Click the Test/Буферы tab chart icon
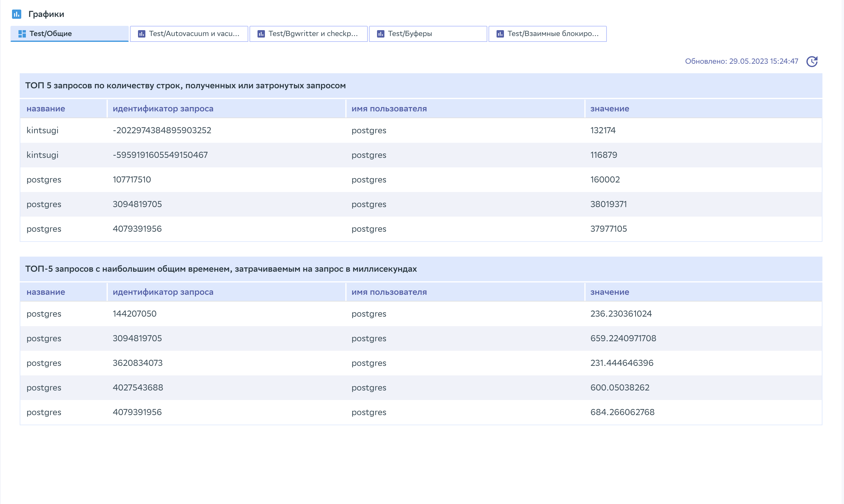Viewport: 844px width, 504px height. click(381, 34)
